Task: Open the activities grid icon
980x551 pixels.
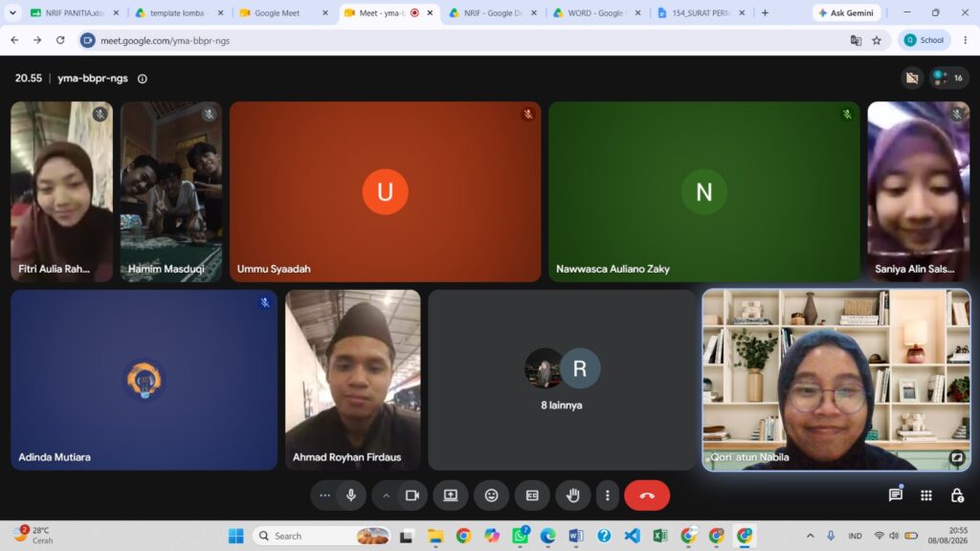Action: [926, 496]
